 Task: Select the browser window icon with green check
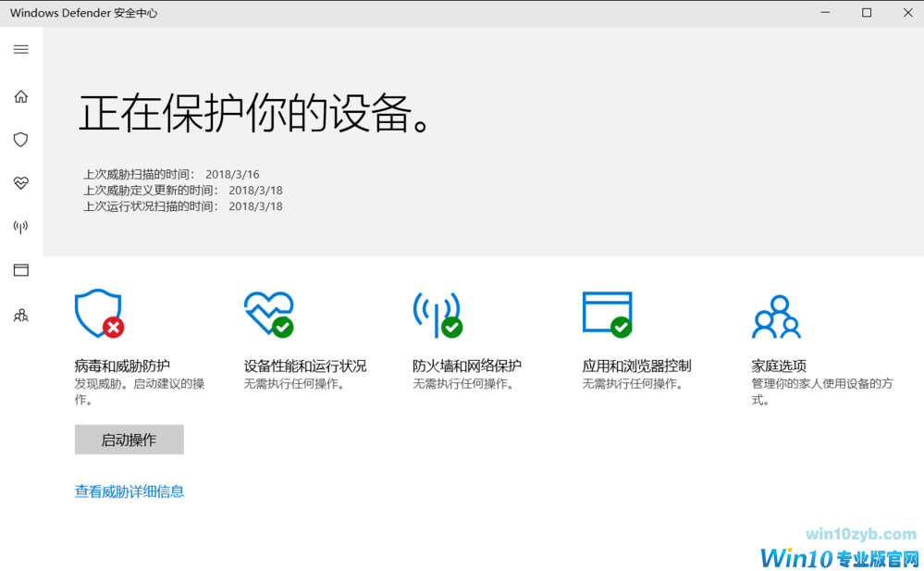(606, 313)
